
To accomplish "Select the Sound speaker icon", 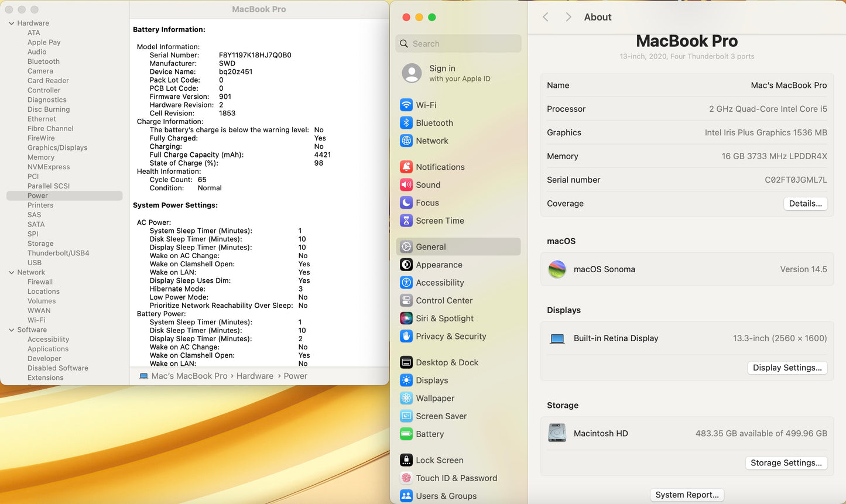I will pos(406,185).
